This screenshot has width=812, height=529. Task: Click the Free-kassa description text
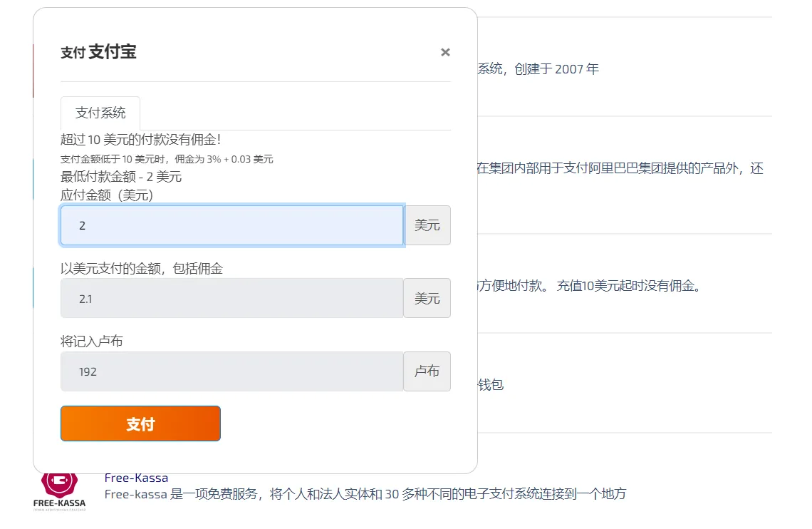tap(365, 494)
